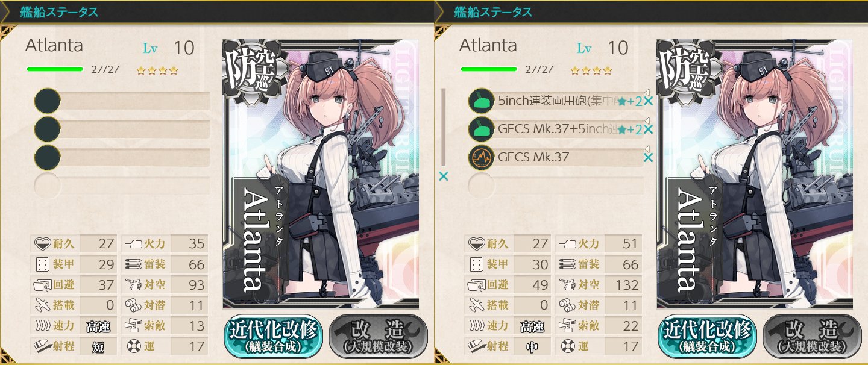Screen dimensions: 868x365
Task: Click the small triangle arrow on GFCS Mk.37+5inch row
Action: 647,120
